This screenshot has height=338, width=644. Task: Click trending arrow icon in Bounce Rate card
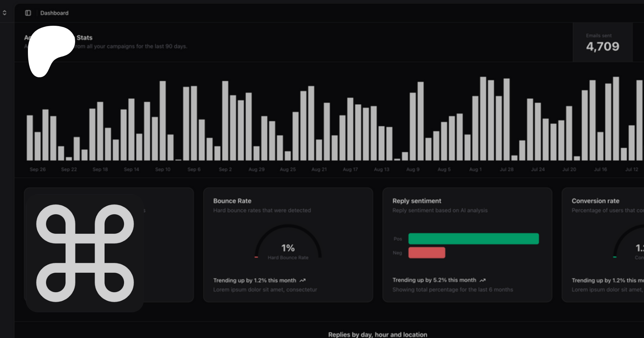303,280
